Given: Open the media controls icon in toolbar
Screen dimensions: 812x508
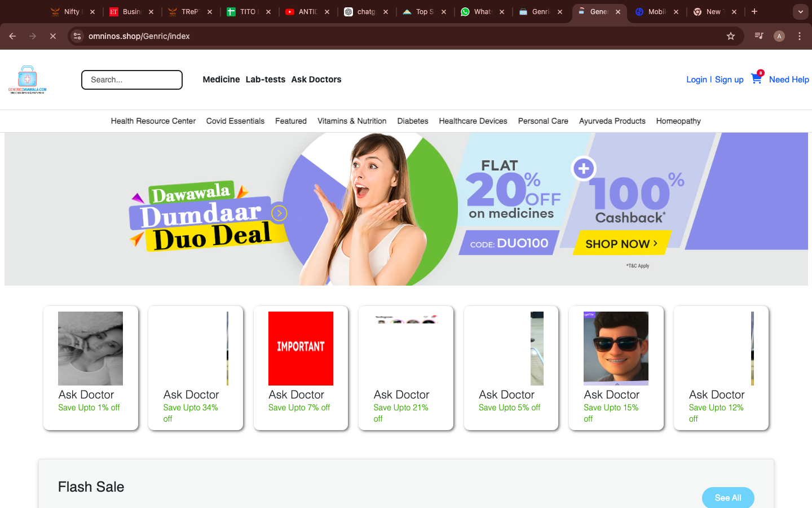Looking at the screenshot, I should point(759,36).
